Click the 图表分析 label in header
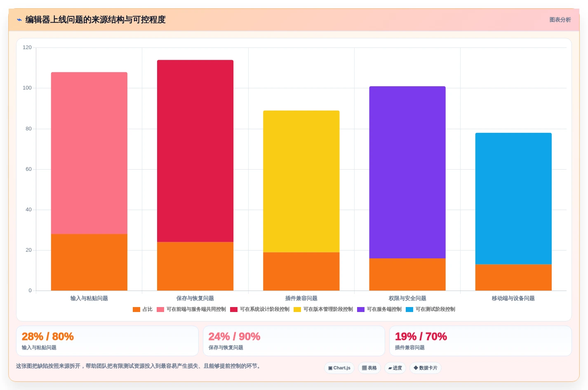Screen dimensions: 588x390 click(x=560, y=20)
